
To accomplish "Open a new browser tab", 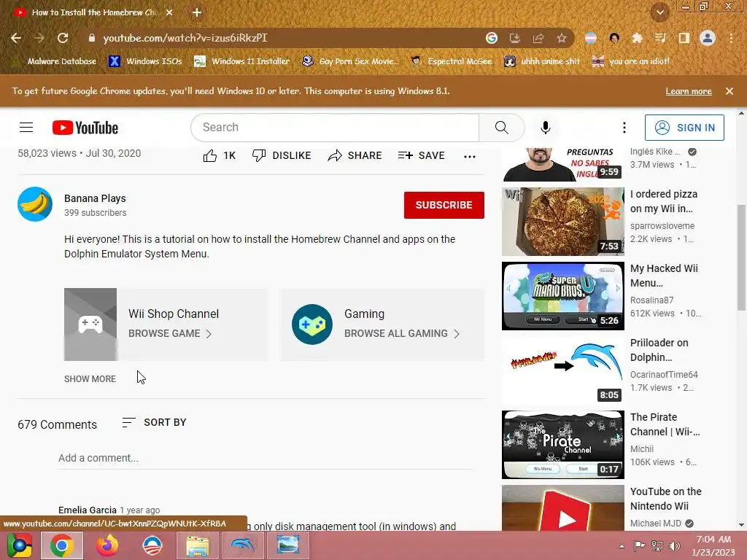I will click(197, 12).
